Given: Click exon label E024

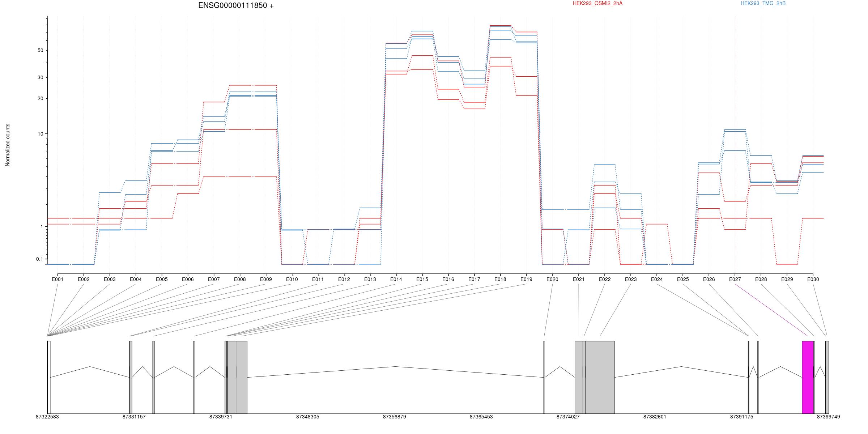Looking at the screenshot, I should pos(657,279).
